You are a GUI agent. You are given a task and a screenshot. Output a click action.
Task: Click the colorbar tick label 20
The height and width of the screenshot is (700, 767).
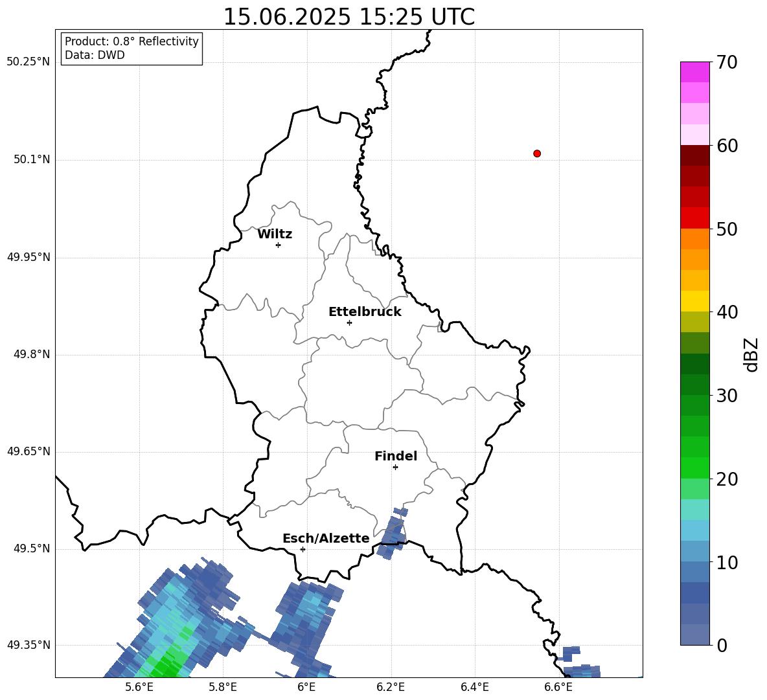(x=727, y=479)
